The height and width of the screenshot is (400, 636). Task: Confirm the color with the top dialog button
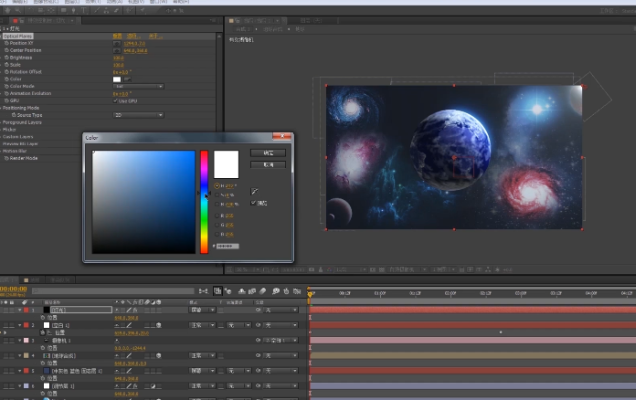pyautogui.click(x=268, y=153)
